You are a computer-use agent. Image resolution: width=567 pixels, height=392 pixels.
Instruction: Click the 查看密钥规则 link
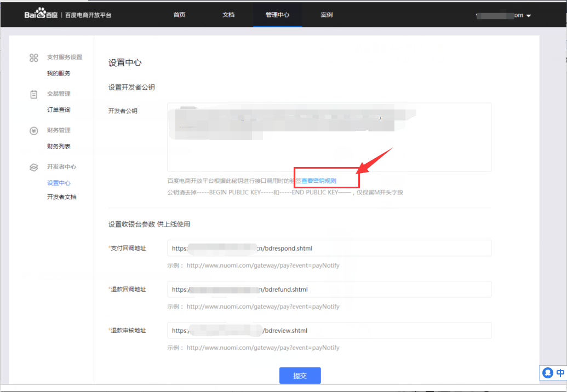tap(319, 181)
